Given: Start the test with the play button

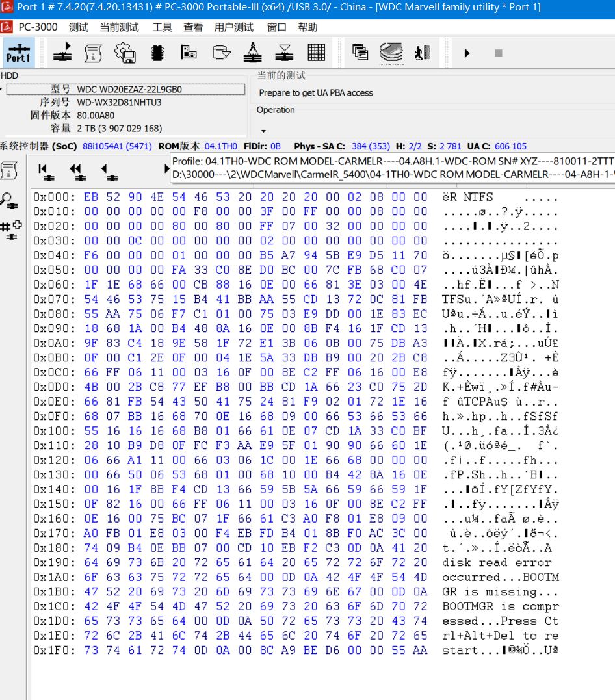Looking at the screenshot, I should (467, 53).
